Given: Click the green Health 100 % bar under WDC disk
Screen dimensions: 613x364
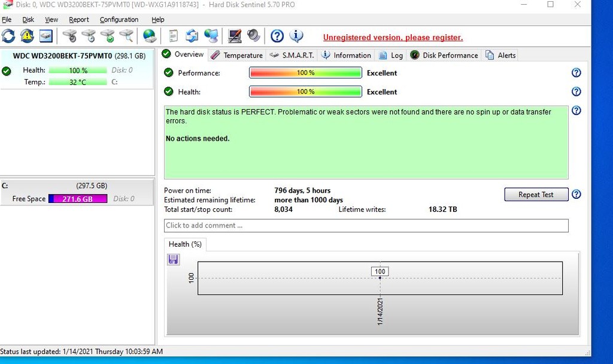Looking at the screenshot, I should 78,71.
